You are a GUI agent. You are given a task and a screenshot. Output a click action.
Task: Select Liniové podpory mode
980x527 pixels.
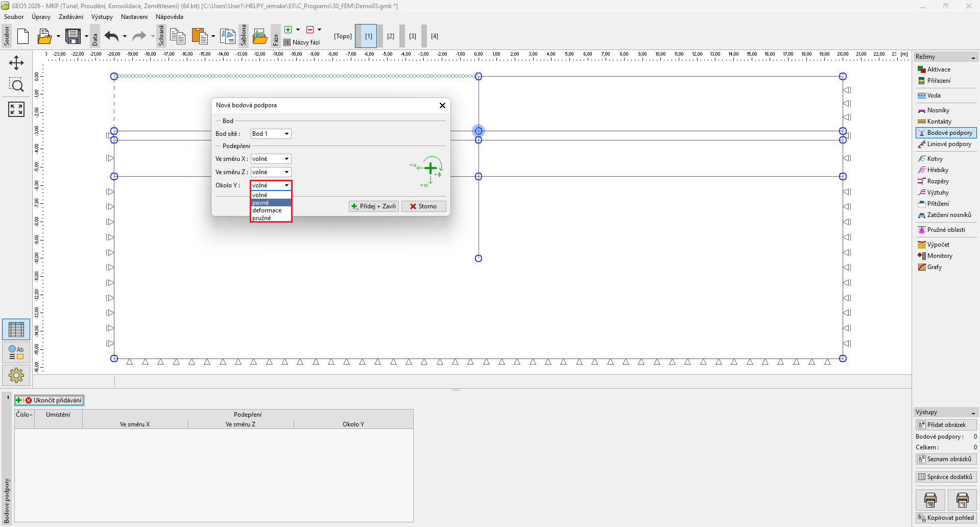[x=949, y=144]
